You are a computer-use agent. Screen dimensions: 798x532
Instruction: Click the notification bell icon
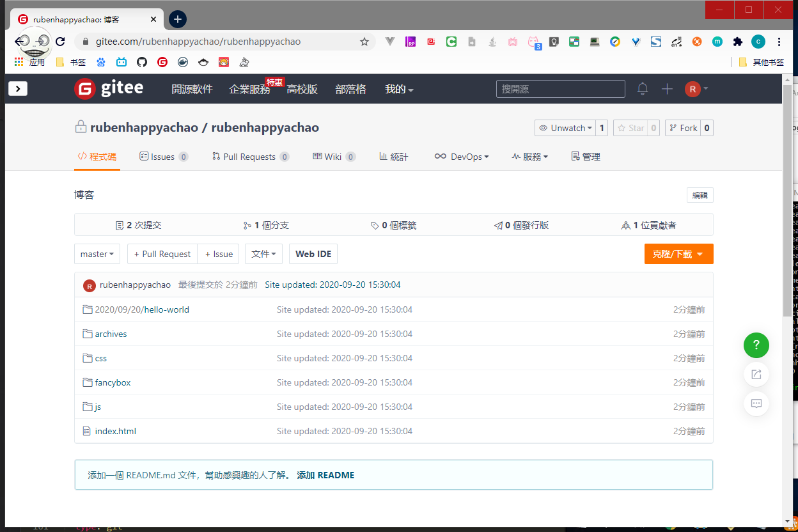point(643,89)
